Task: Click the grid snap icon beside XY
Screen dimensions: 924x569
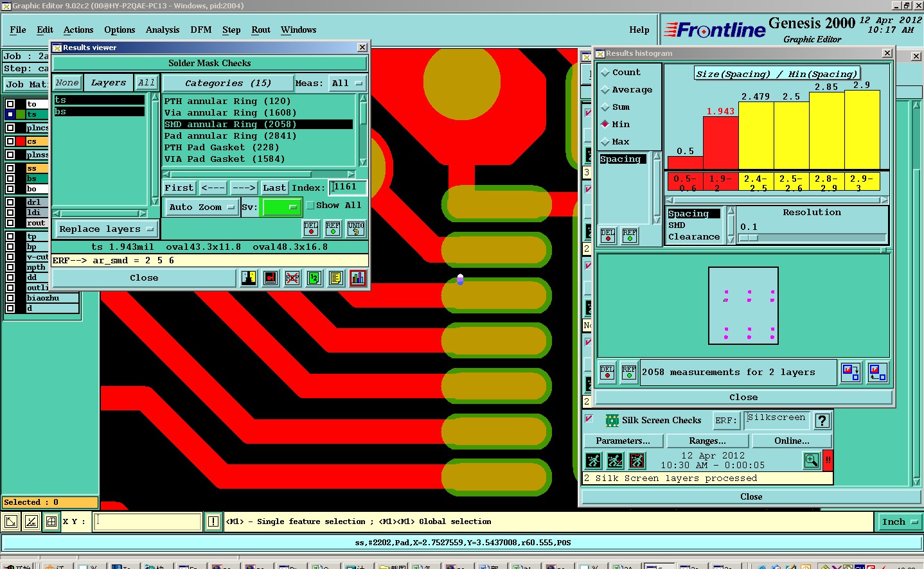Action: 51,522
